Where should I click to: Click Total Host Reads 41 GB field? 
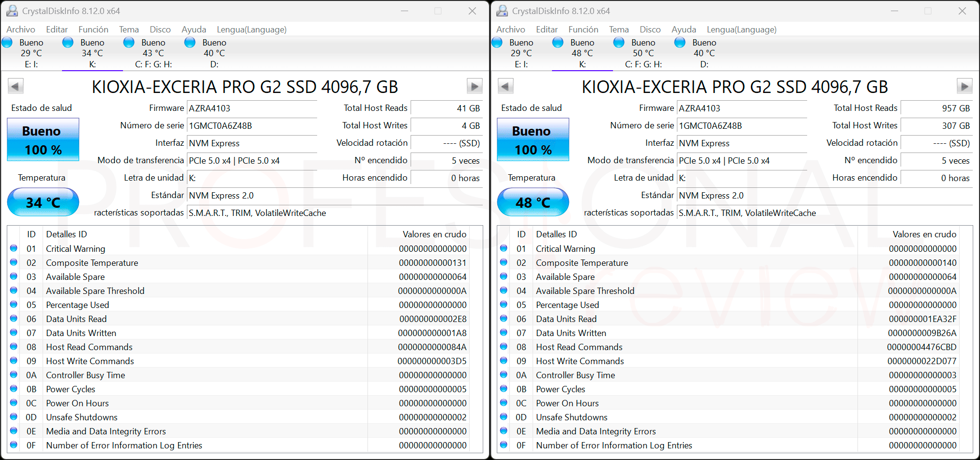point(446,108)
